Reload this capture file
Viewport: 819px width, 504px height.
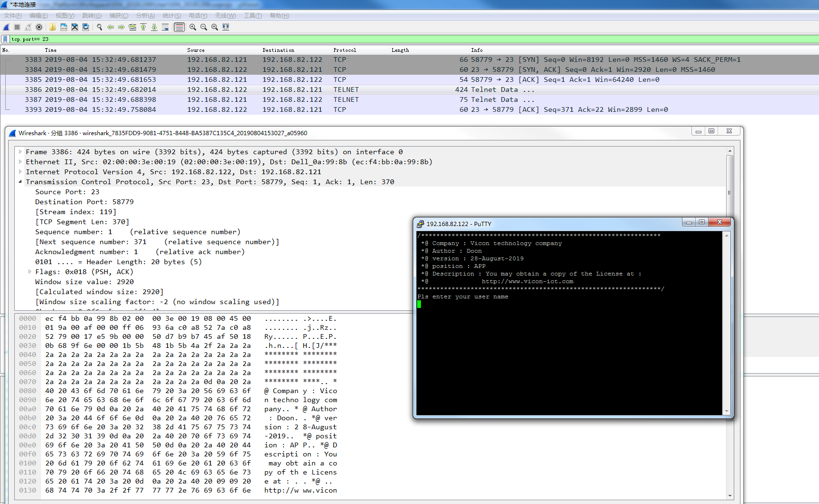86,27
